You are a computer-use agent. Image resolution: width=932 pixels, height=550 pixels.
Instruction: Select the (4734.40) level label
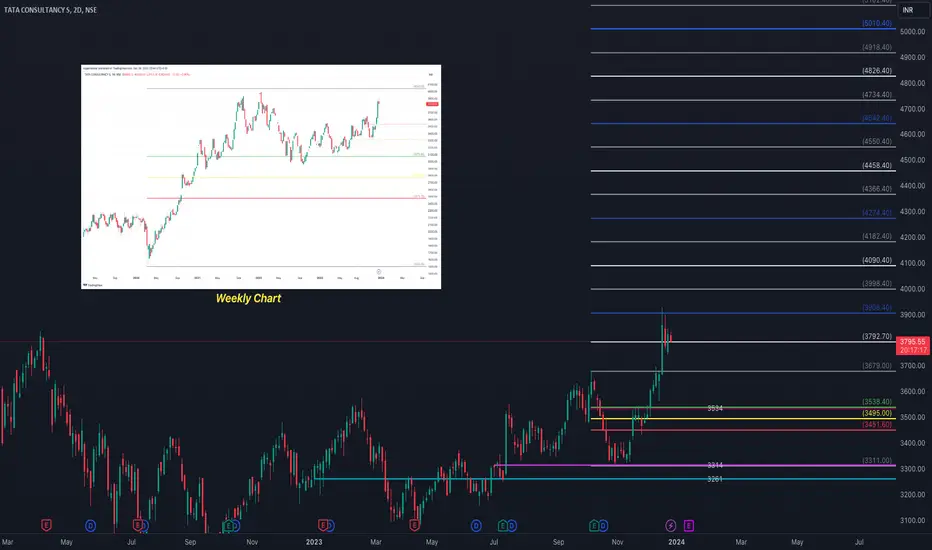pos(877,95)
